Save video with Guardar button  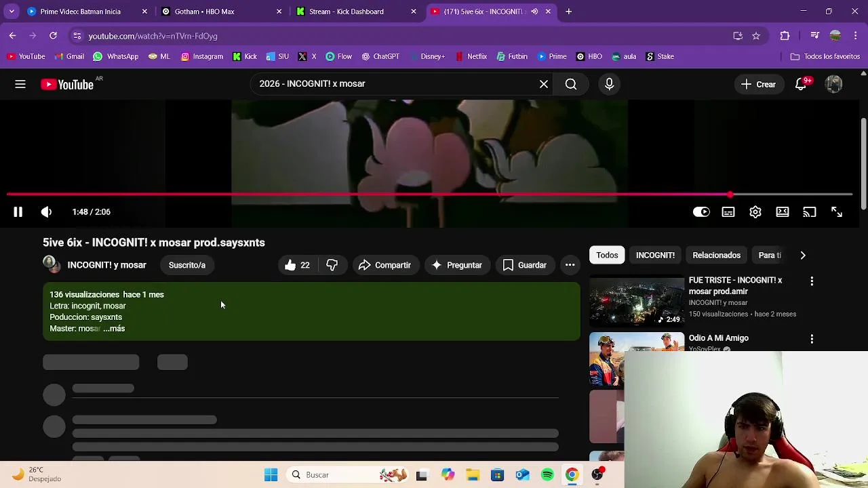[x=524, y=265]
